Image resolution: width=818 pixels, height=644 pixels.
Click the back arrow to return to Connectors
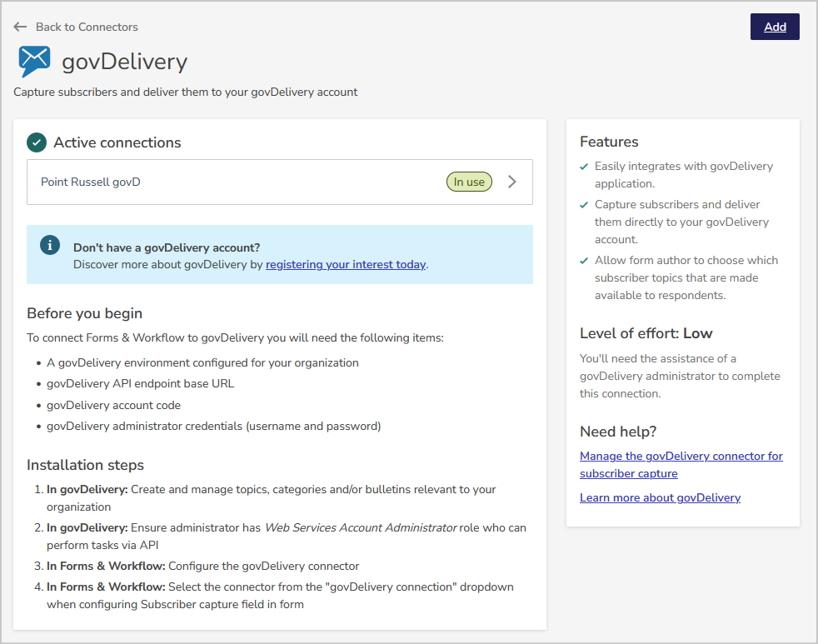click(19, 26)
